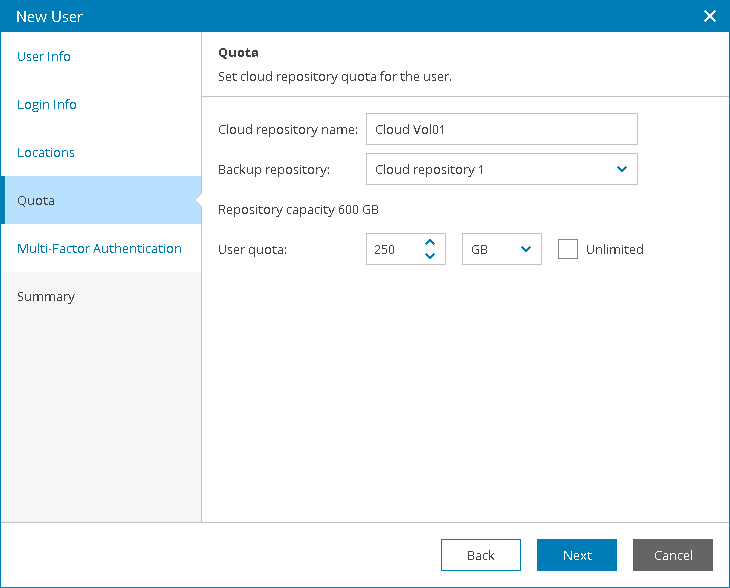Image resolution: width=730 pixels, height=588 pixels.
Task: Open Multi-Factor Authentication step
Action: pyautogui.click(x=99, y=248)
